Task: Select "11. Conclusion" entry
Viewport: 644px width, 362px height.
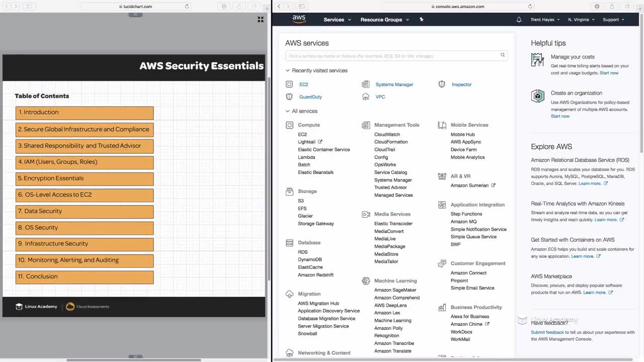Action: pos(85,277)
